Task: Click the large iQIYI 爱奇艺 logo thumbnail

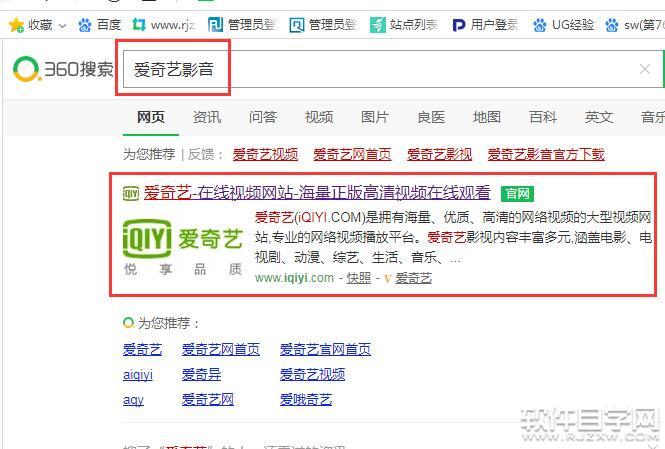Action: click(183, 247)
